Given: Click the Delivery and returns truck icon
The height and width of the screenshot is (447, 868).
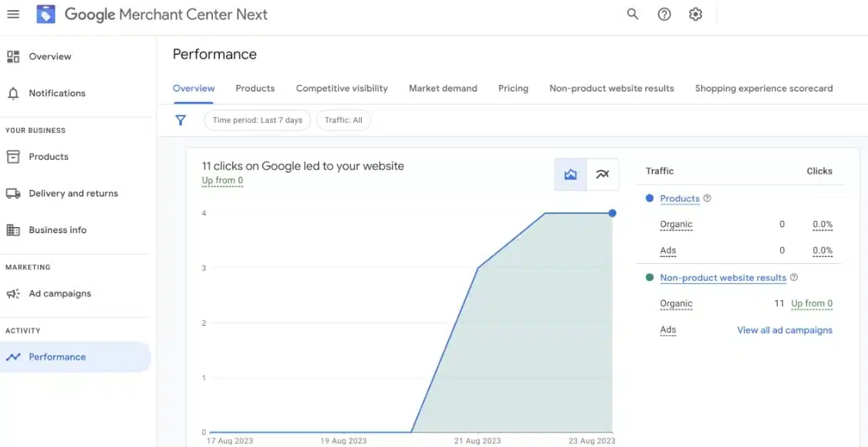Looking at the screenshot, I should (x=13, y=193).
